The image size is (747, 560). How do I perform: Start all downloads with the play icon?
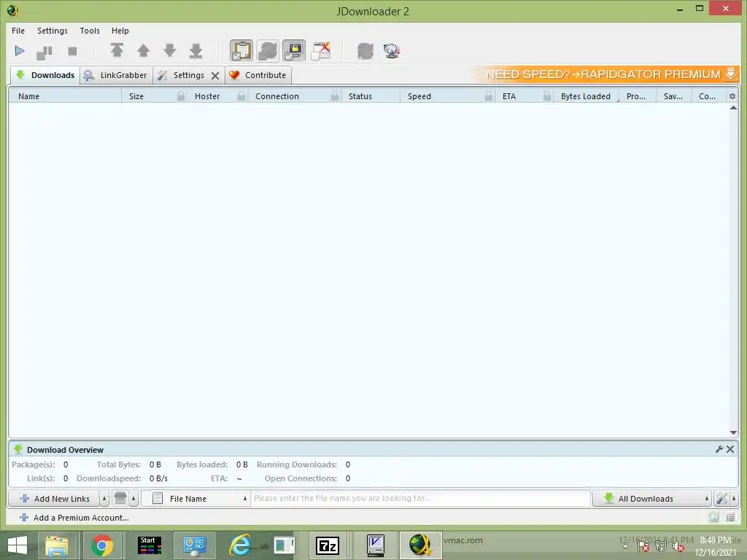(x=20, y=51)
